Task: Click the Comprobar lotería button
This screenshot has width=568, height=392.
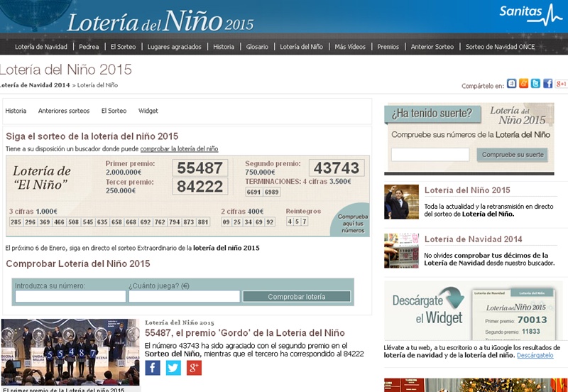Action: pos(297,297)
